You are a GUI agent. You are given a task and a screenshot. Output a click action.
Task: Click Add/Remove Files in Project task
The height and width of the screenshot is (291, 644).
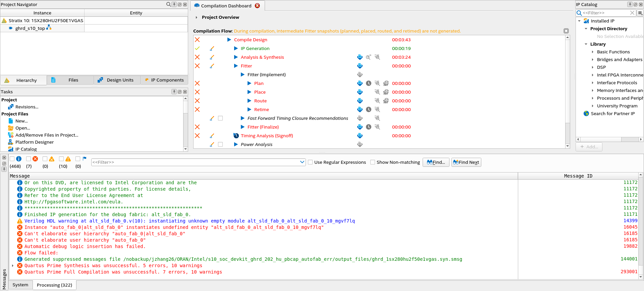point(47,135)
